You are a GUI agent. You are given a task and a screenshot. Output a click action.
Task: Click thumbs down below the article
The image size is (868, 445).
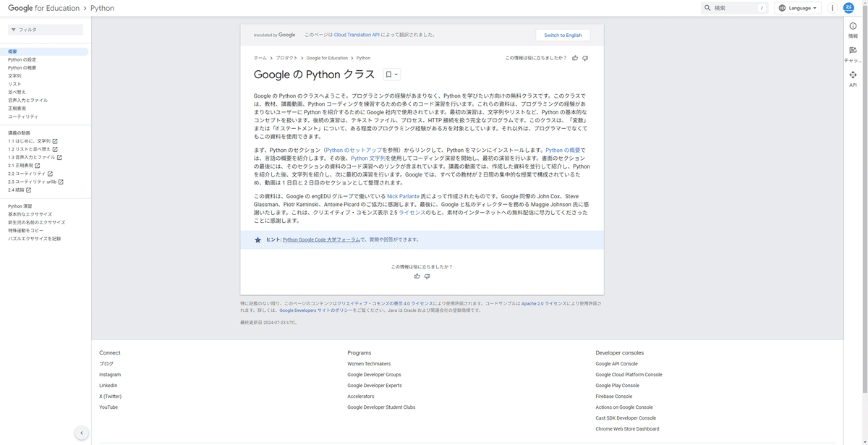pos(427,276)
